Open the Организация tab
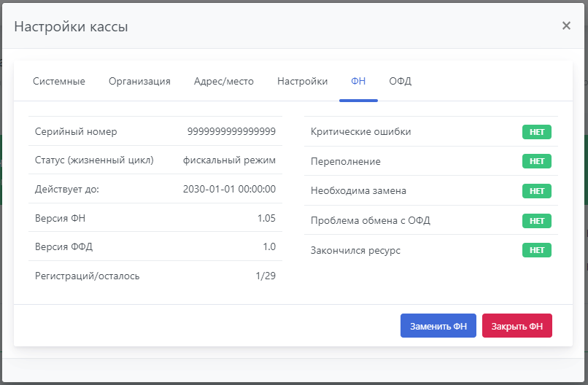588x385 pixels. click(x=139, y=81)
